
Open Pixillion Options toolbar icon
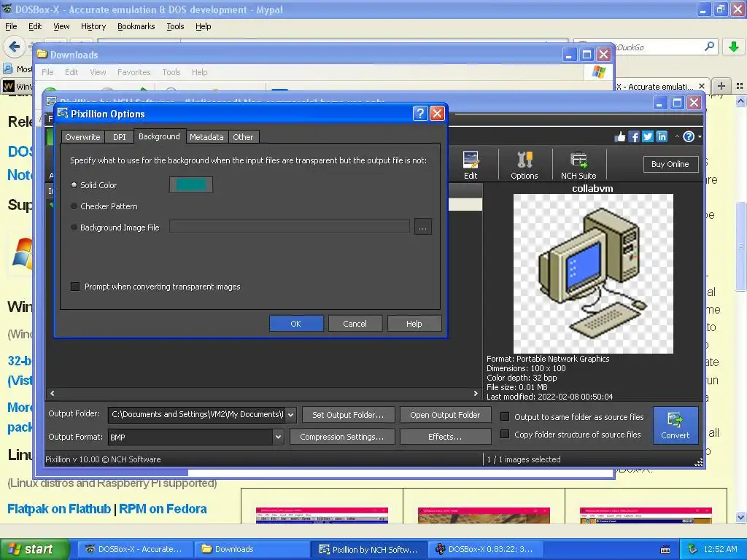524,165
